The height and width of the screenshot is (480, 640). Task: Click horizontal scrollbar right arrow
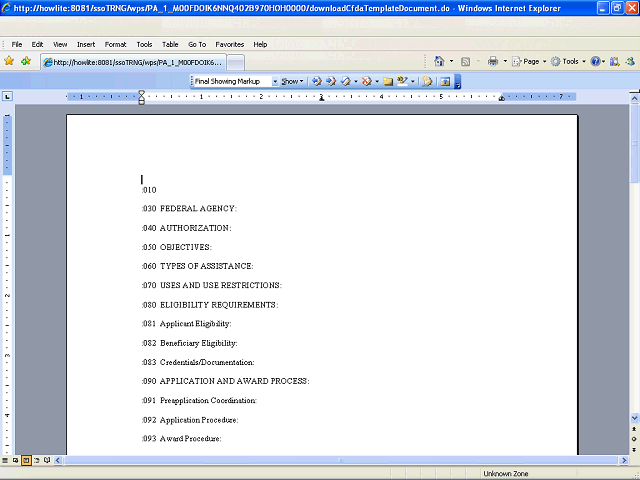pyautogui.click(x=624, y=460)
